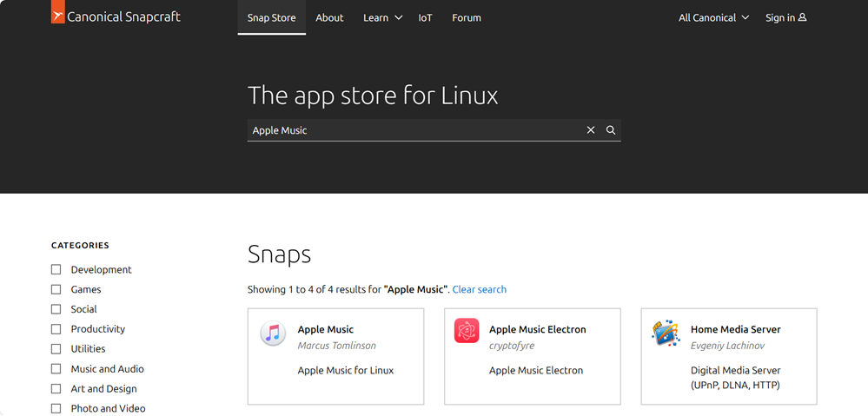Enable the Development category checkbox
This screenshot has height=416, width=868.
(56, 270)
